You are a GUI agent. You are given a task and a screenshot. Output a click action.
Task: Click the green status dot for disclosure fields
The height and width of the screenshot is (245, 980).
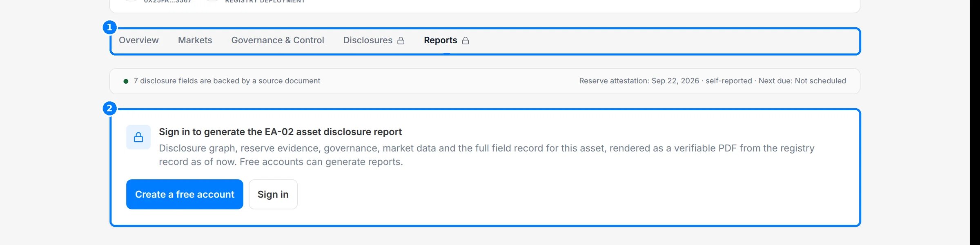126,81
